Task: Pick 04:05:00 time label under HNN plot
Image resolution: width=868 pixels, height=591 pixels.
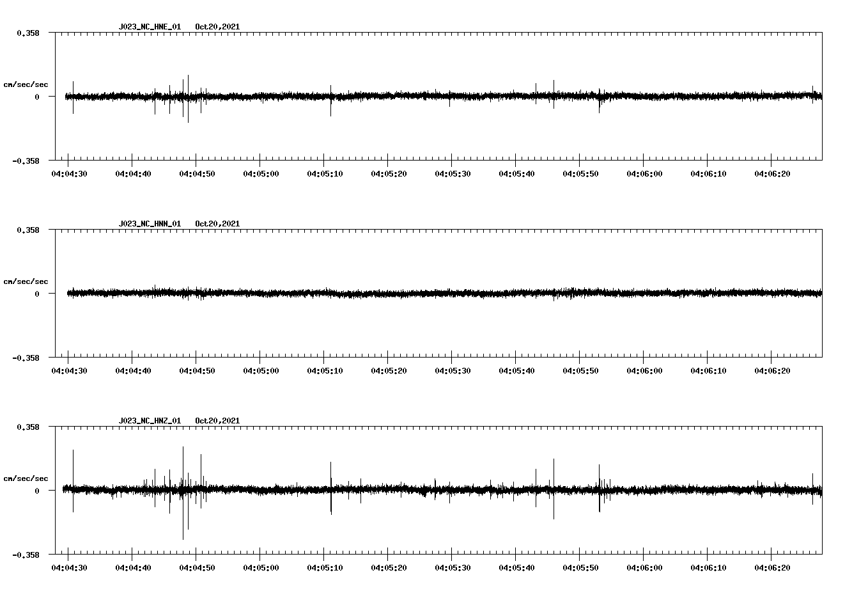Action: pyautogui.click(x=261, y=371)
